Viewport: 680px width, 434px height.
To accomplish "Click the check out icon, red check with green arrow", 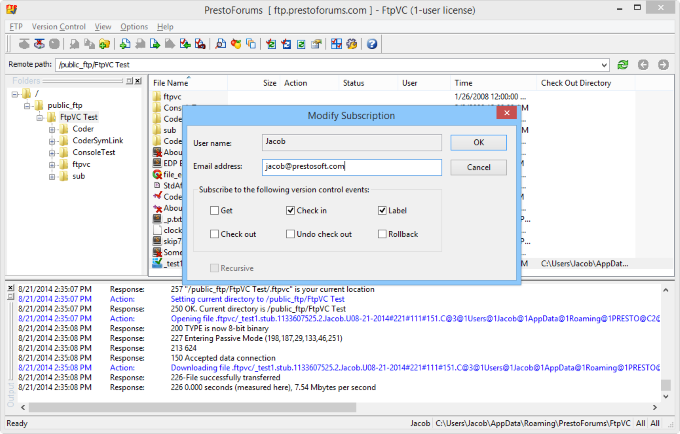I will [185, 44].
